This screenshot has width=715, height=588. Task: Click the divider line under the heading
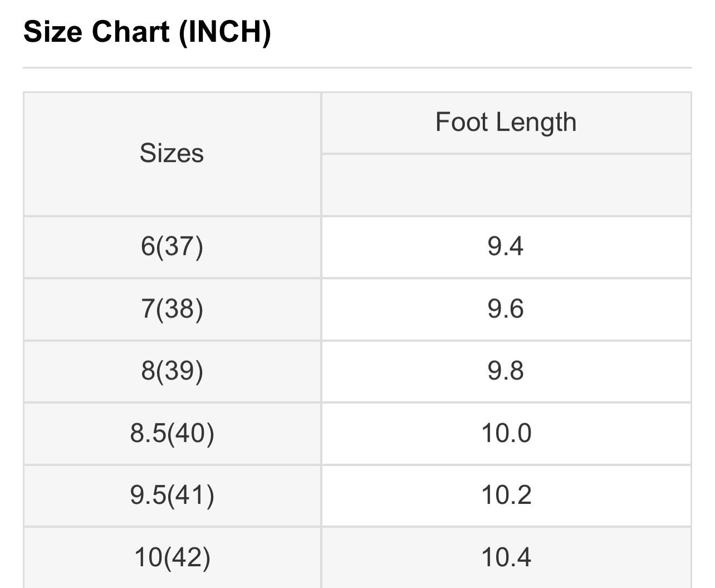pyautogui.click(x=356, y=68)
